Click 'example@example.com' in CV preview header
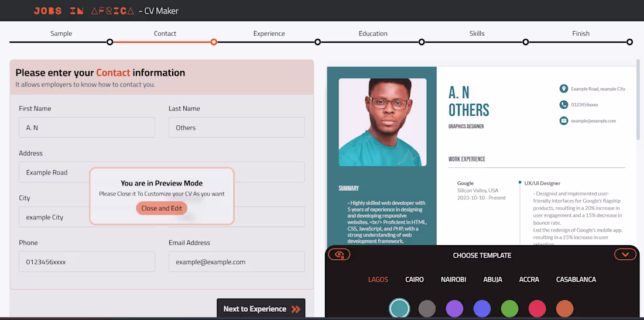644x320 pixels. click(594, 121)
